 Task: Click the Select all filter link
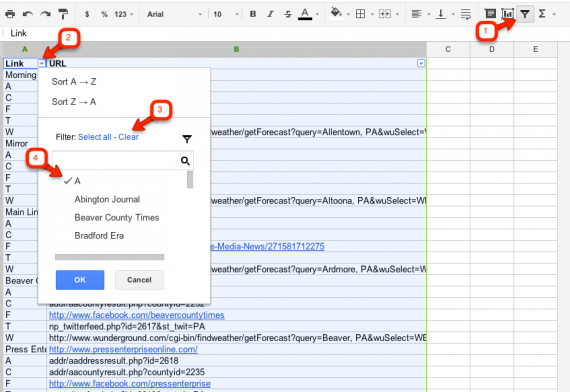click(x=95, y=137)
